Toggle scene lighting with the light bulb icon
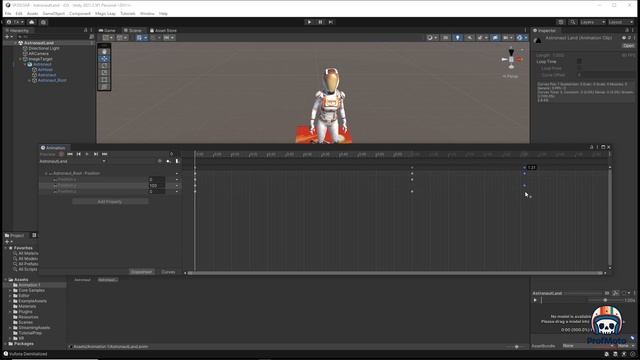 [458, 38]
